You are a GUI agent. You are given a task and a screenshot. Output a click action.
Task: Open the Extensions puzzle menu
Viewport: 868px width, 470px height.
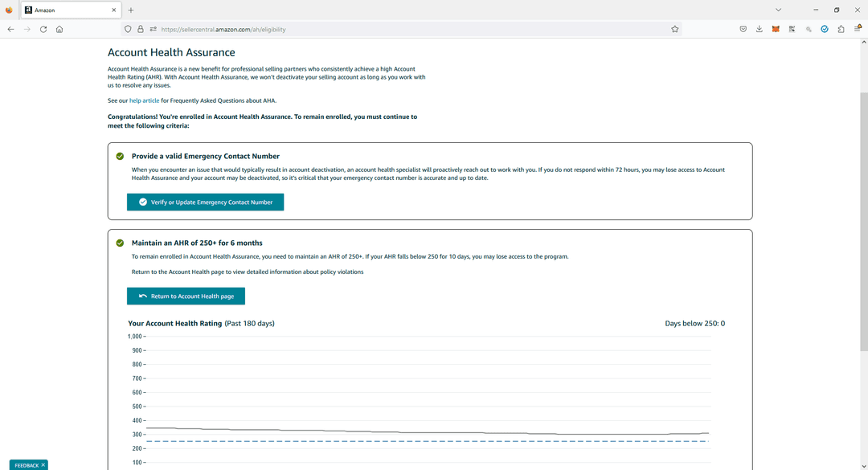[841, 30]
